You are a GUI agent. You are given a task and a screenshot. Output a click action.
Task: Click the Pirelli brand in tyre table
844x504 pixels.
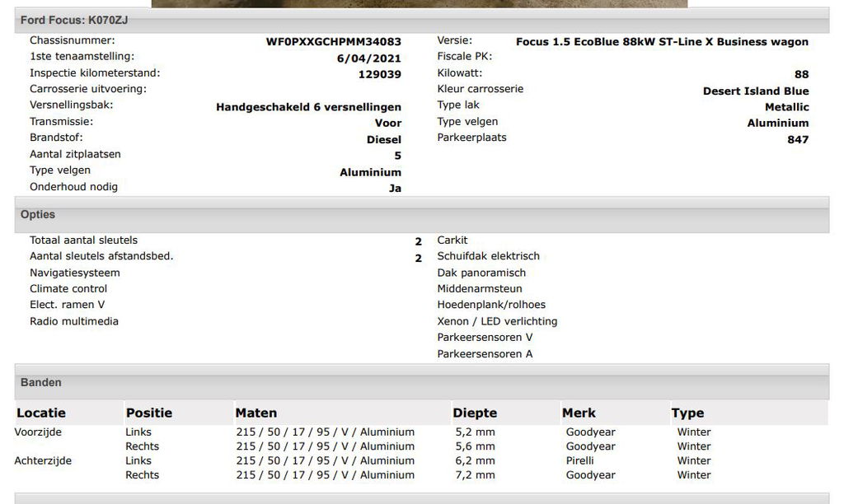click(x=579, y=461)
